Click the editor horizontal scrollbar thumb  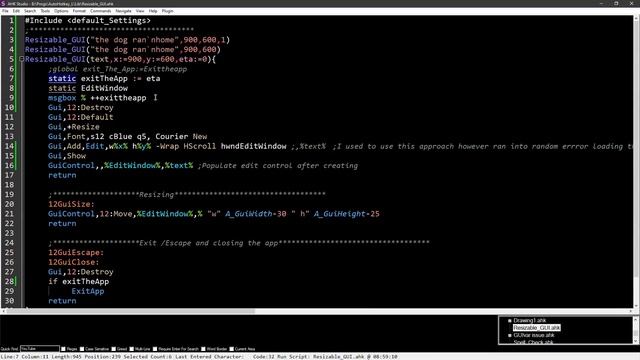tap(131, 311)
